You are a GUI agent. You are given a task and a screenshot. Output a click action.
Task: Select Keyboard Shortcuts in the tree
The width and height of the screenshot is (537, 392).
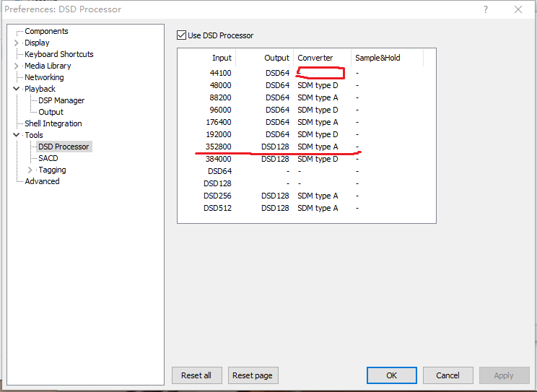(x=58, y=54)
